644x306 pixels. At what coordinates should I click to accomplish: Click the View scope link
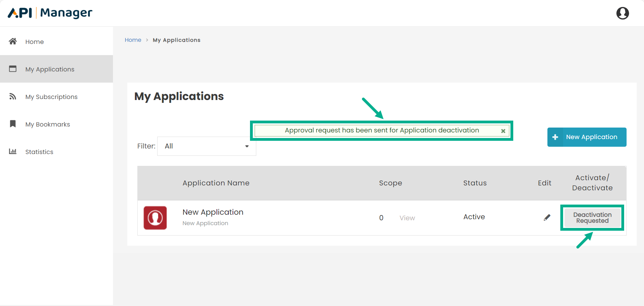tap(407, 218)
